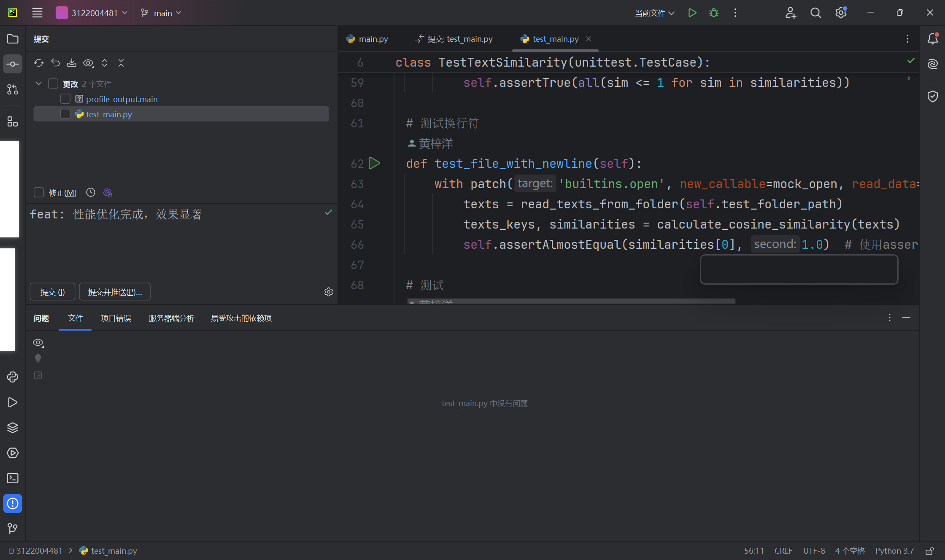
Task: Open IDE settings gear icon
Action: 841,13
